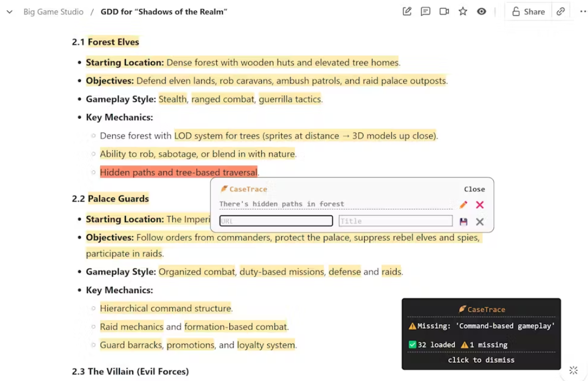588x381 pixels.
Task: Copy page link icon
Action: 560,12
